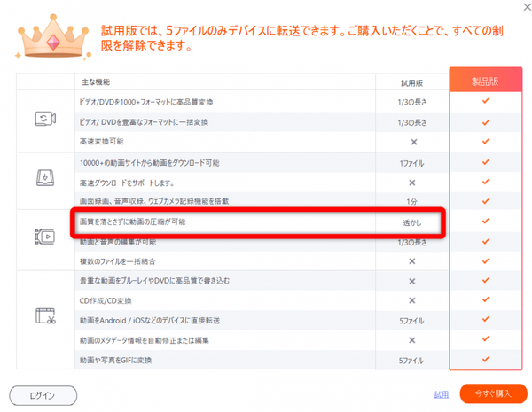
Task: Click the 製品版 checkmark for 高速ダウンロード row
Action: point(486,182)
